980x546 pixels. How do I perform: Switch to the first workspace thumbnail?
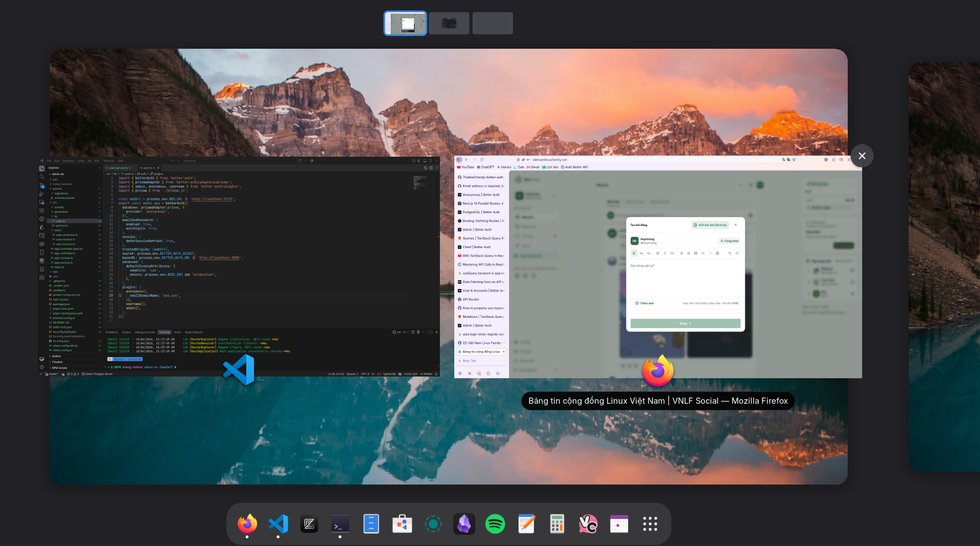tap(405, 23)
